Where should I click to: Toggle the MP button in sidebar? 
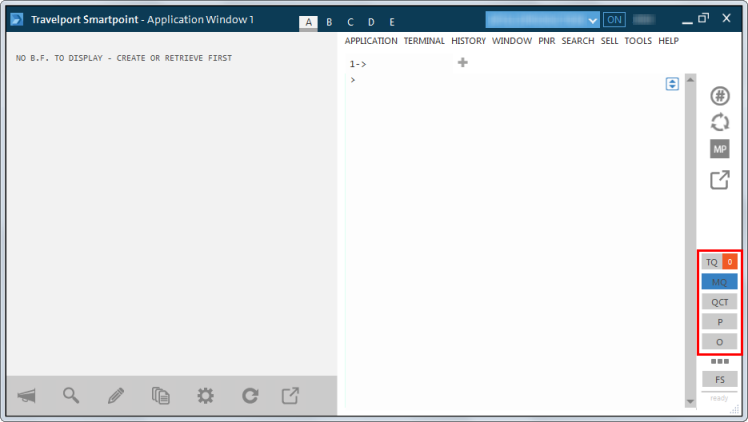(x=719, y=149)
